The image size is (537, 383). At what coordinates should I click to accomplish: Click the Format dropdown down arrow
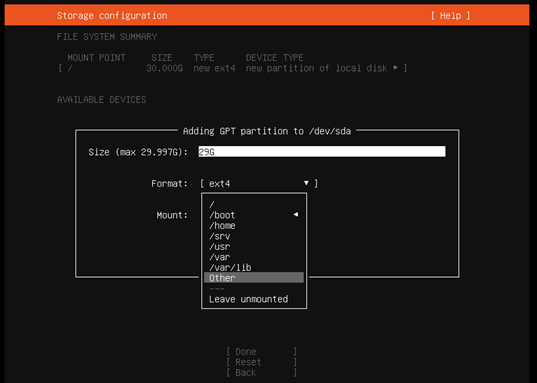click(306, 183)
